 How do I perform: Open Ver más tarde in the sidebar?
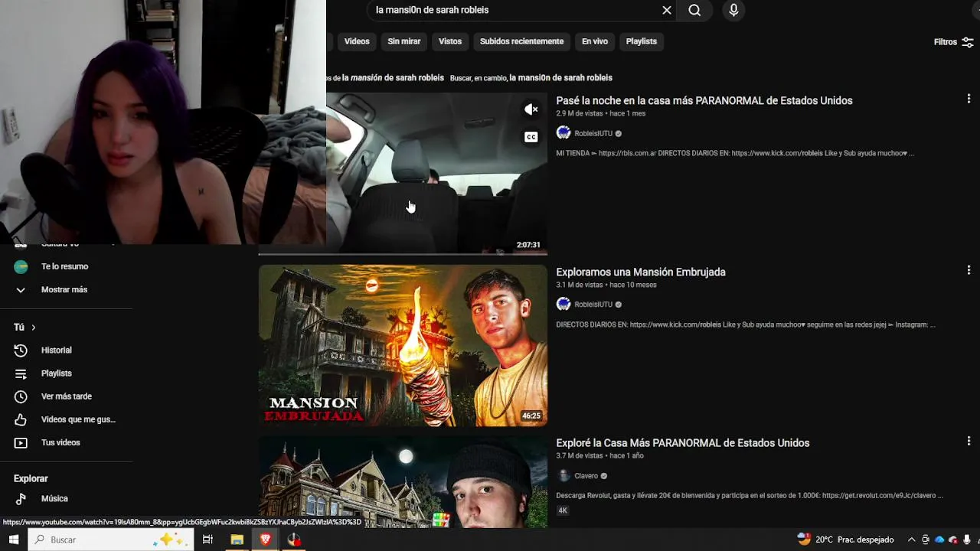[66, 396]
